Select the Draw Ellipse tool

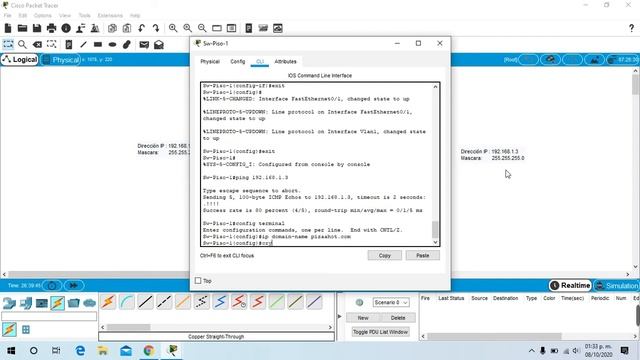click(x=112, y=44)
